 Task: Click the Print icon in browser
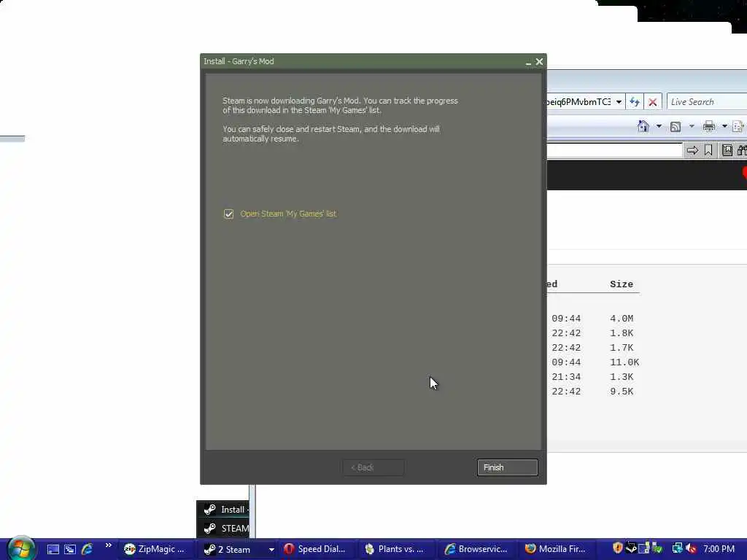[x=709, y=126]
